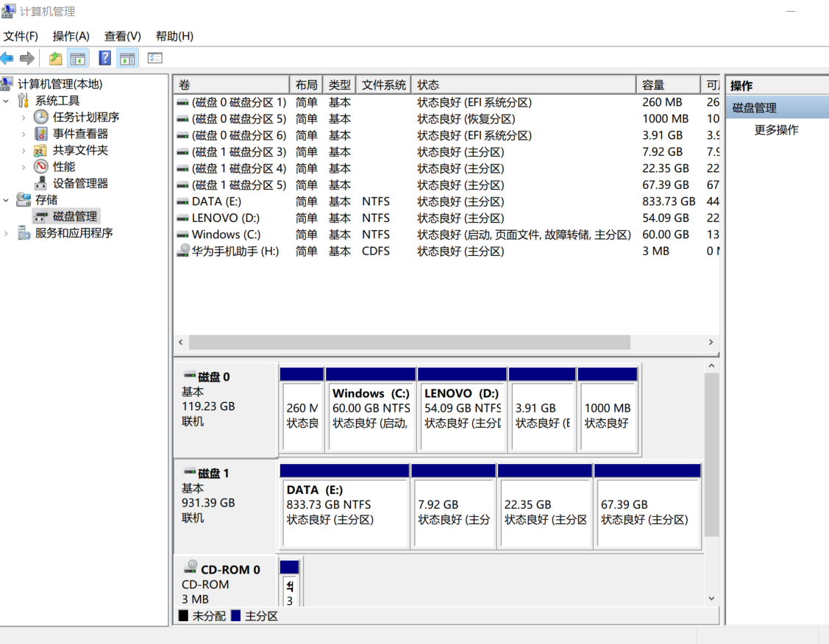Image resolution: width=829 pixels, height=644 pixels.
Task: Click the Forward arrow toolbar icon
Action: point(27,58)
